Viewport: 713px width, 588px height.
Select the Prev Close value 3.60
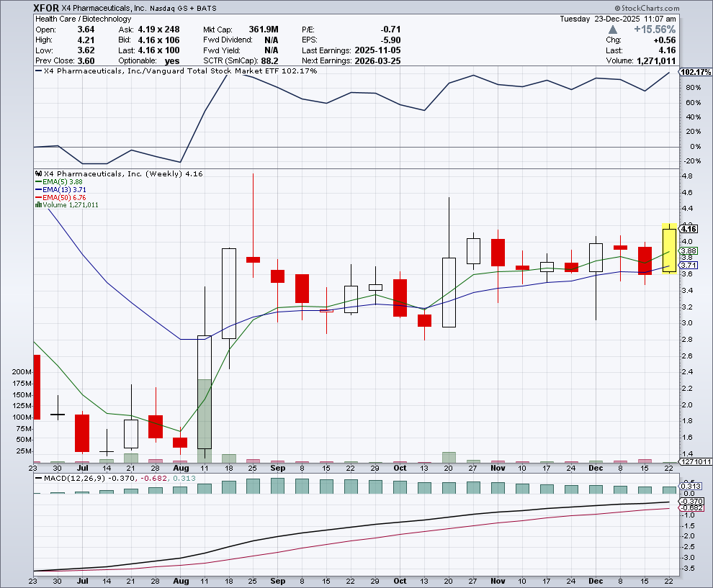pyautogui.click(x=86, y=61)
